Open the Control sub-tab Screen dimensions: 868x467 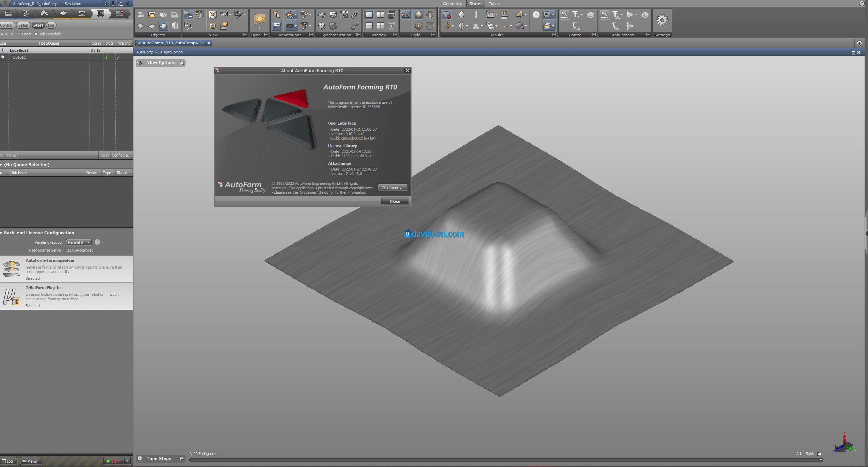[6, 25]
